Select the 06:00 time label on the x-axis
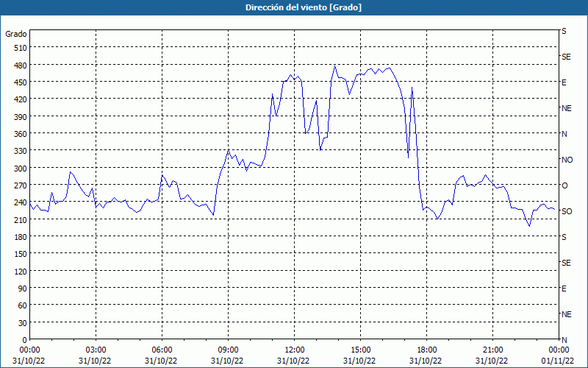The height and width of the screenshot is (368, 588). 162,350
